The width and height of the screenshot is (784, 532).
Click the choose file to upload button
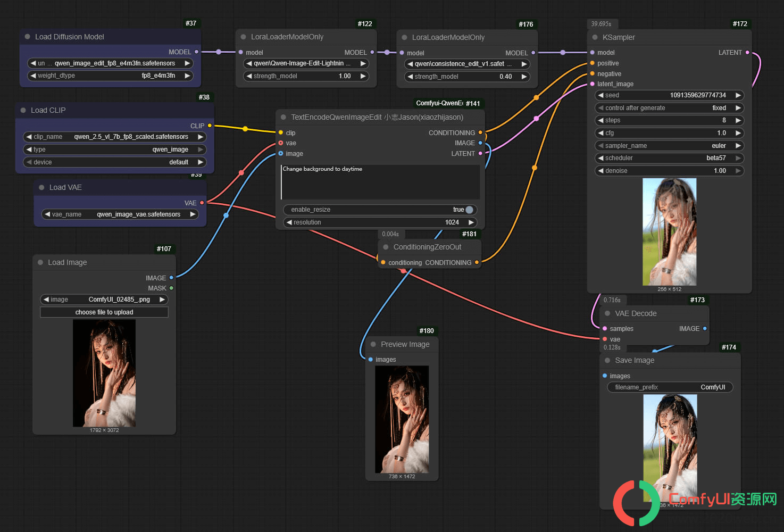104,312
